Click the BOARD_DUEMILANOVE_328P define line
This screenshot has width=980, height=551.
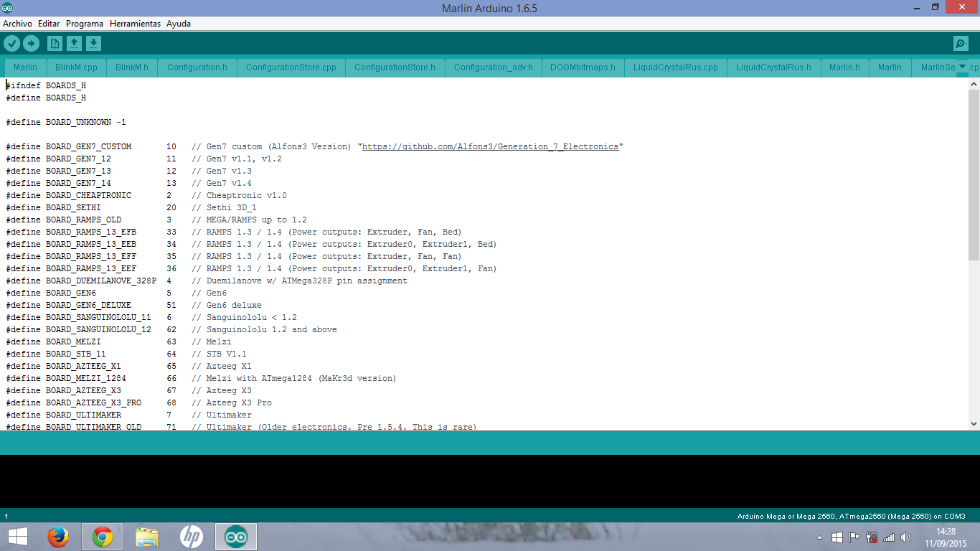click(207, 281)
